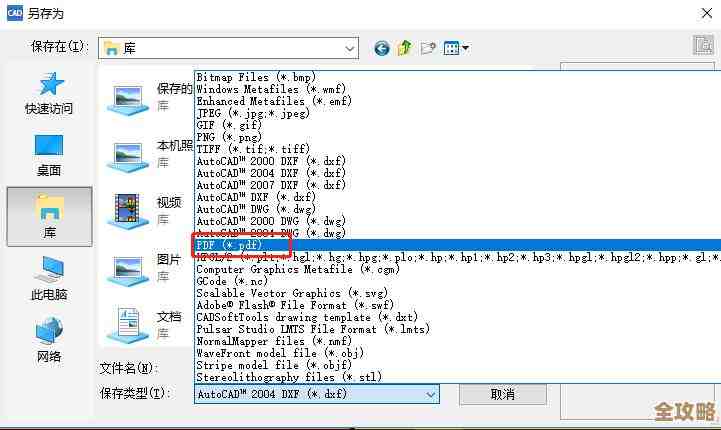Open the 视频 library folder
This screenshot has width=721, height=430.
click(x=146, y=210)
